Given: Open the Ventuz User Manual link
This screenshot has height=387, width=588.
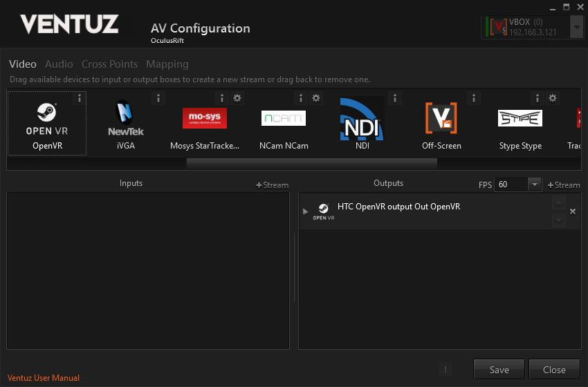Looking at the screenshot, I should tap(44, 378).
